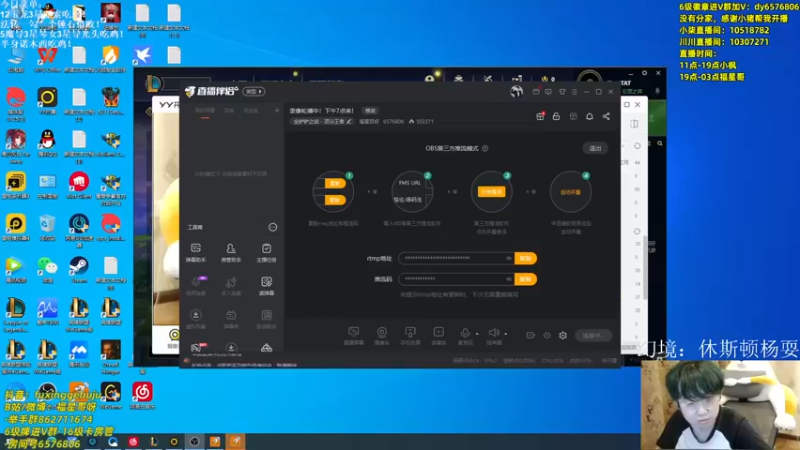The width and height of the screenshot is (800, 450).
Task: Reveal the hidden stream key
Action: point(509,279)
